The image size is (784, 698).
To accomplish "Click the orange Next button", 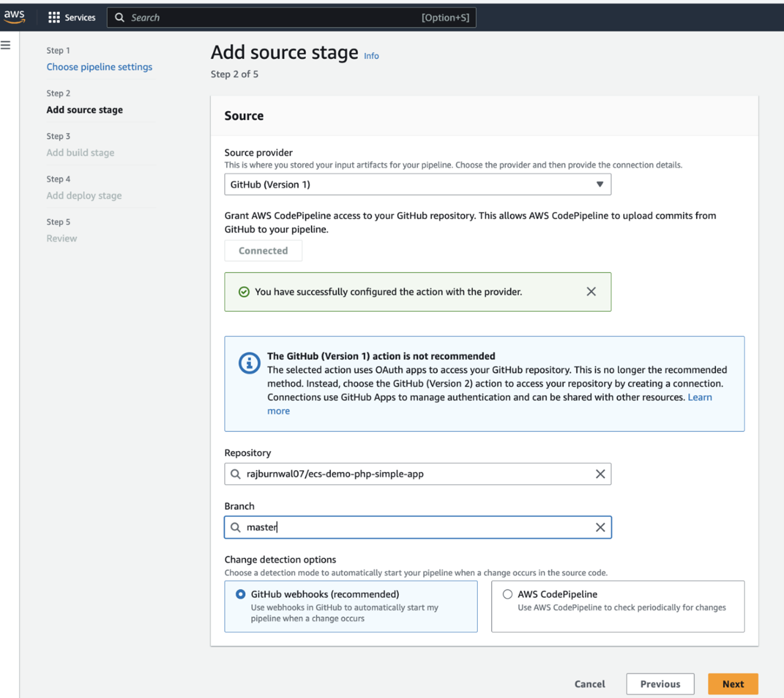I will [x=733, y=684].
